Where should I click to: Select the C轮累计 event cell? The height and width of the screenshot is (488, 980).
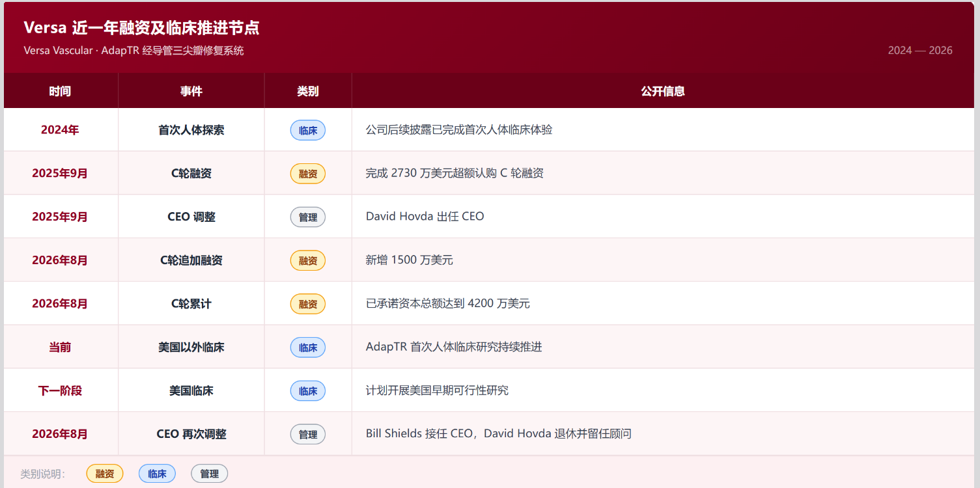click(x=191, y=304)
